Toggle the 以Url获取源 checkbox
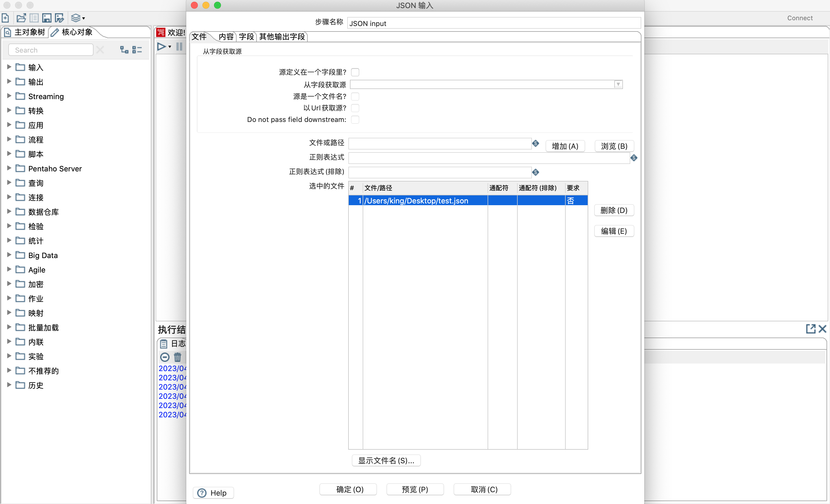Viewport: 830px width, 504px height. [x=355, y=108]
